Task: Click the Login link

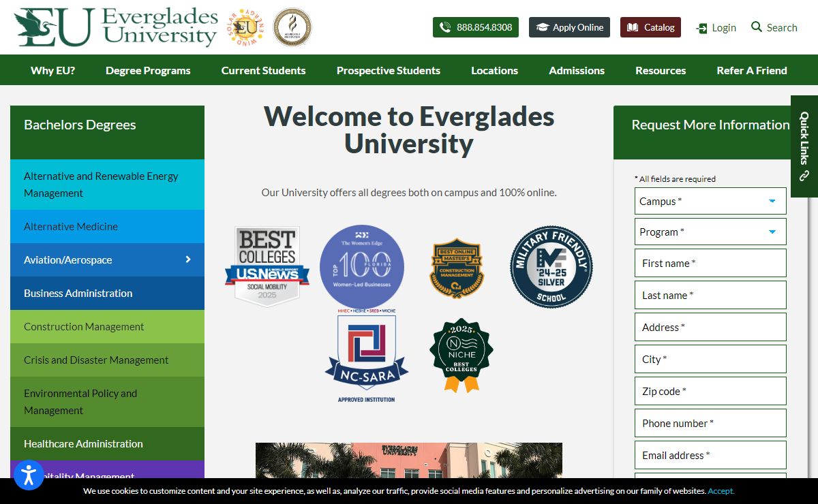Action: coord(716,28)
